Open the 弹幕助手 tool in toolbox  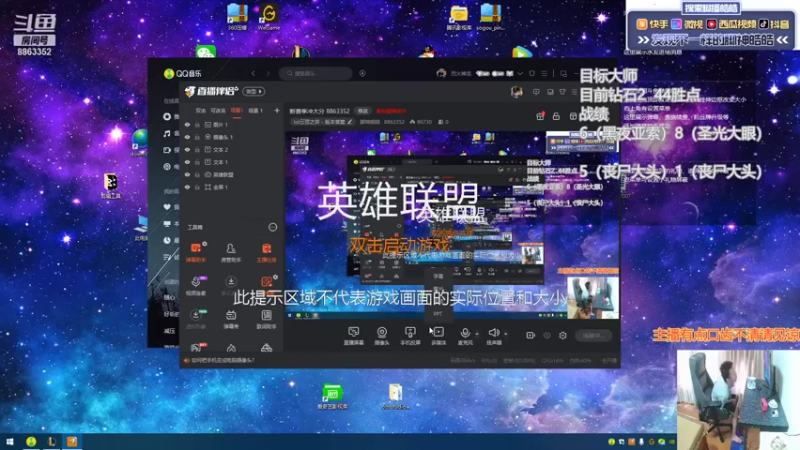point(195,253)
